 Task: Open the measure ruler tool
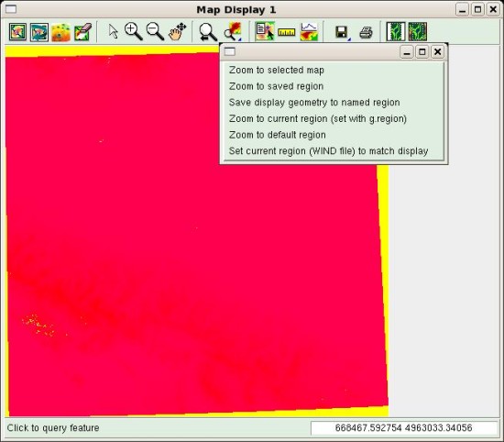coord(287,32)
